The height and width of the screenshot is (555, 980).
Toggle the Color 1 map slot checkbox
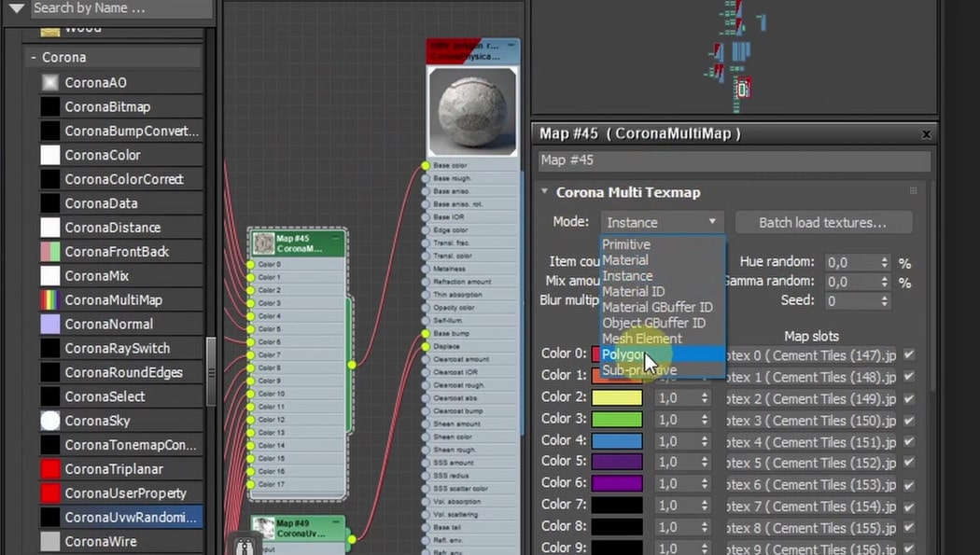(909, 377)
